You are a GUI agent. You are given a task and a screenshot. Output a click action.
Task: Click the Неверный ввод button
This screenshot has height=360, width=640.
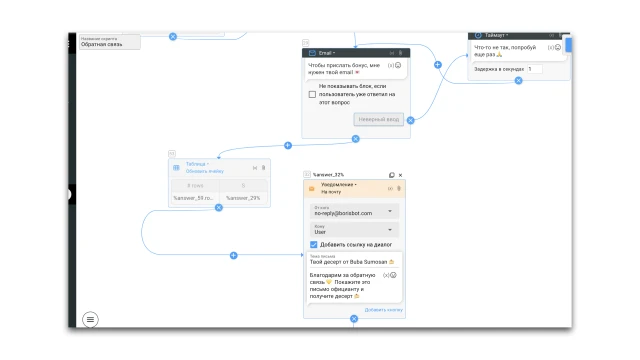[379, 119]
